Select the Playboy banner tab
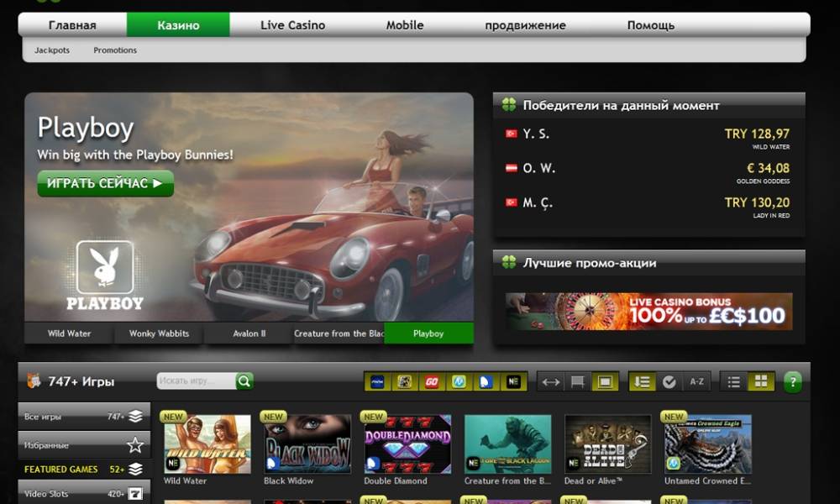 point(428,333)
